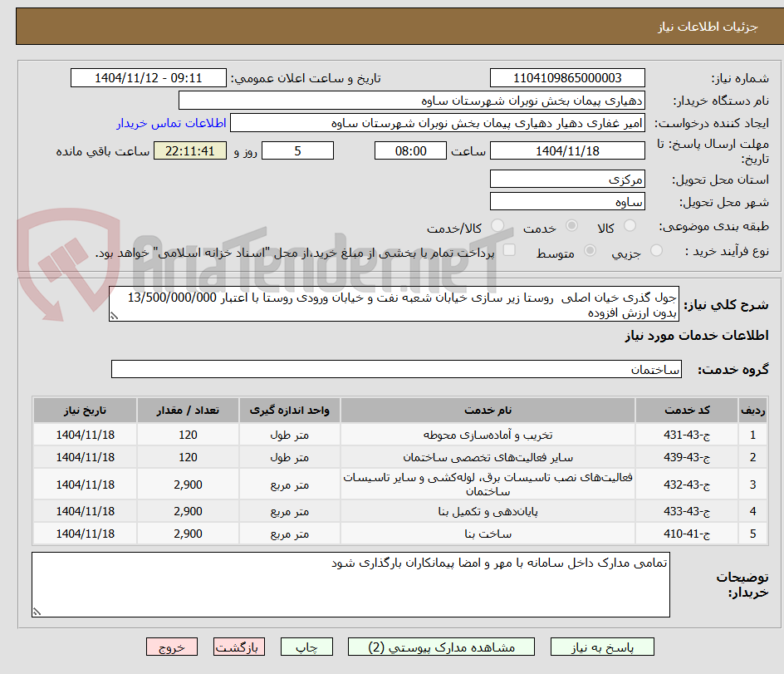This screenshot has height=674, width=784.
Task: Click the چاپ print button
Action: pyautogui.click(x=306, y=647)
